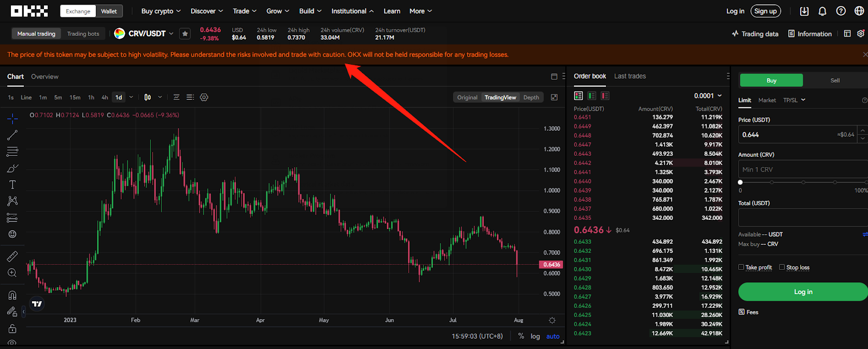This screenshot has height=349, width=868.
Task: Open chart settings gear in chart toolbar
Action: click(204, 97)
